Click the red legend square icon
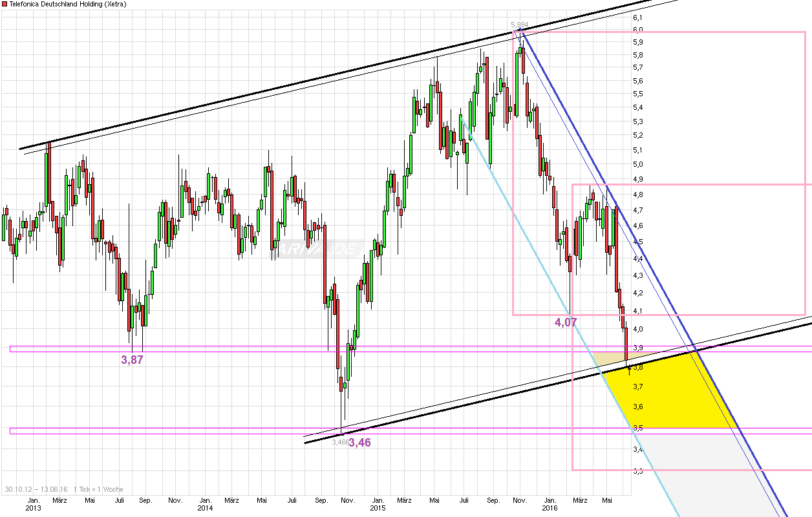 [x=4, y=4]
